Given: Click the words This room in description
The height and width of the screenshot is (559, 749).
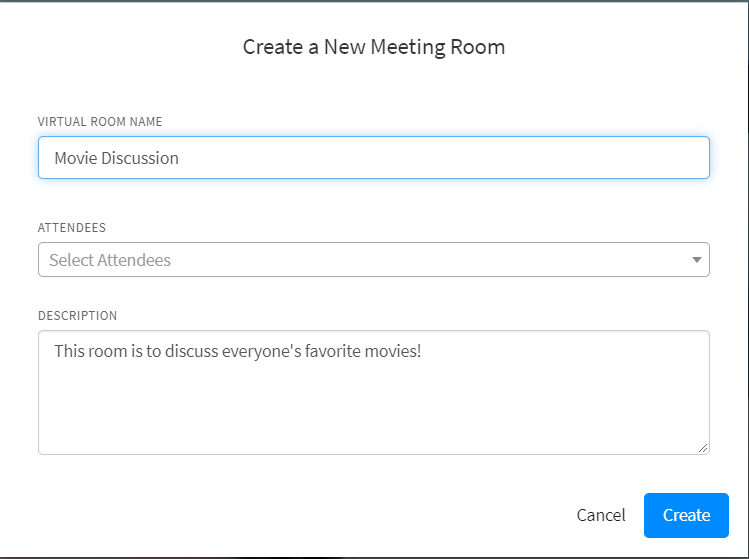Looking at the screenshot, I should click(91, 351).
